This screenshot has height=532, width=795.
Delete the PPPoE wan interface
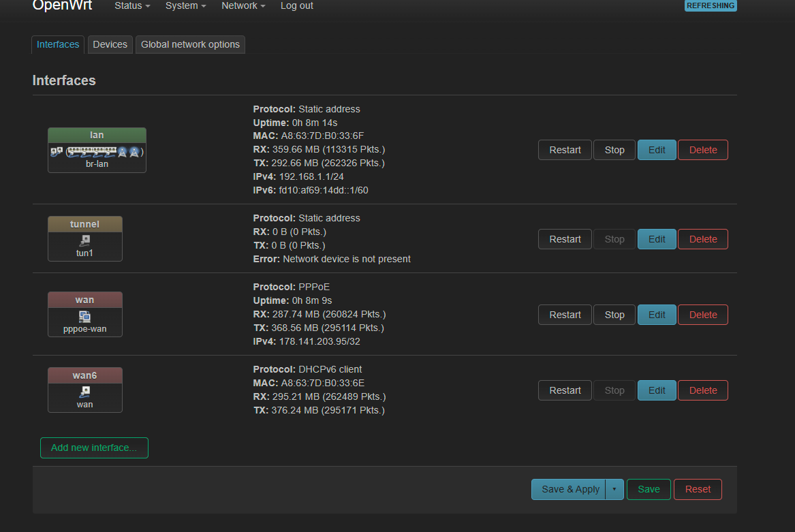coord(703,315)
